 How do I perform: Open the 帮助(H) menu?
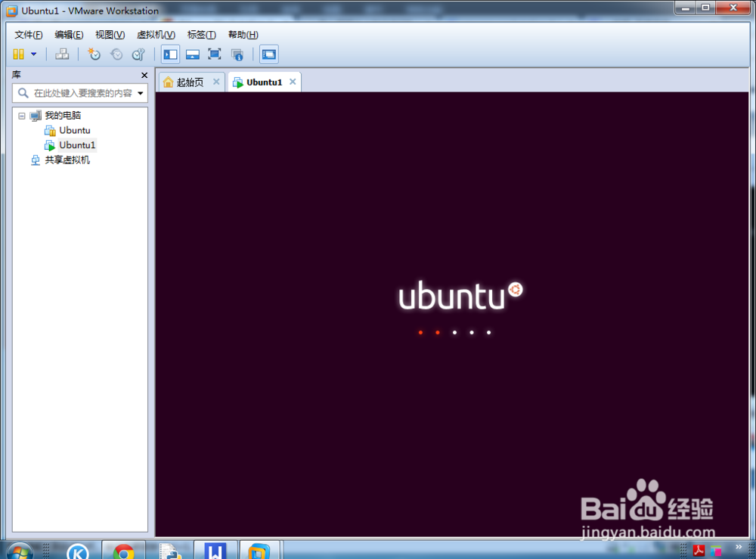pyautogui.click(x=243, y=35)
